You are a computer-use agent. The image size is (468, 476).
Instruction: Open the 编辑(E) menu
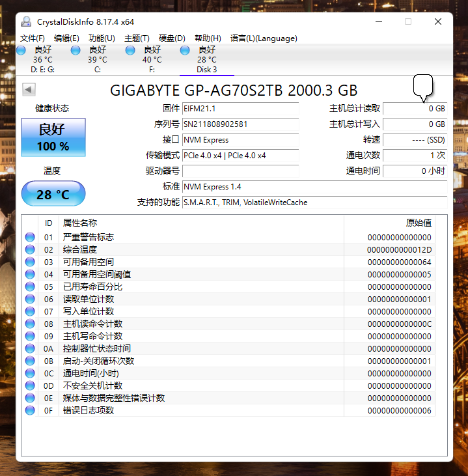(x=66, y=38)
